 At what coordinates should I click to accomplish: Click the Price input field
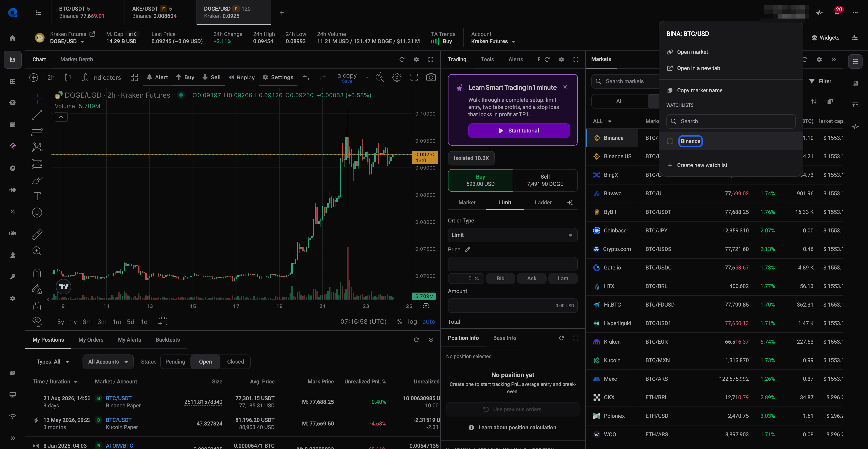(512, 264)
